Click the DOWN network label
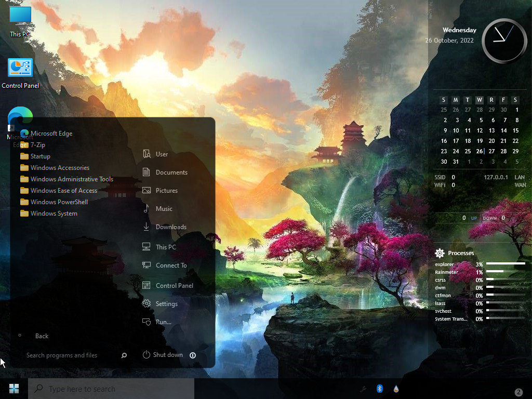The image size is (532, 399). 489,218
